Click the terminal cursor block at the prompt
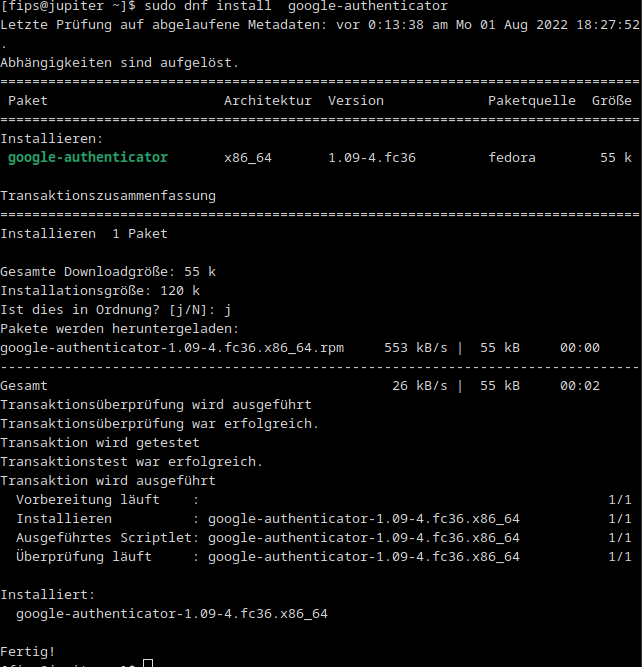The width and height of the screenshot is (642, 667). tap(148, 663)
